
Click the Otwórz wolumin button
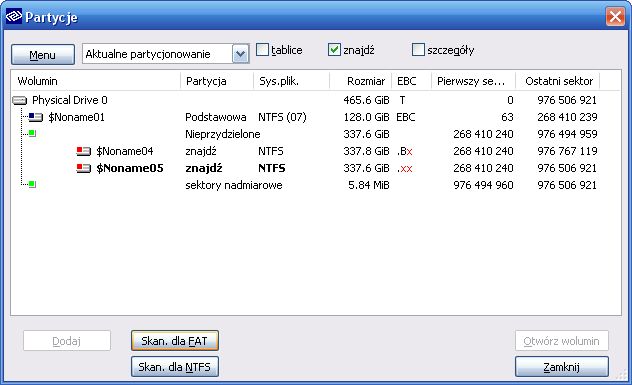click(x=561, y=341)
